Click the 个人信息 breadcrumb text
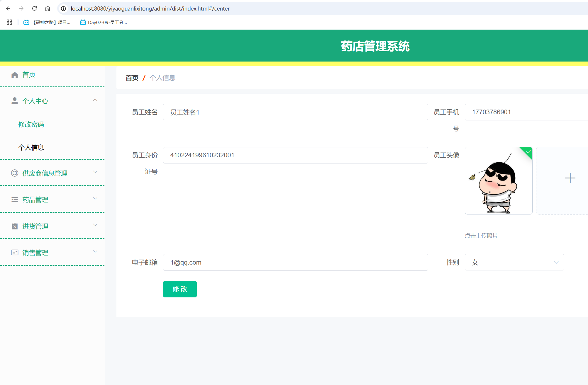Viewport: 588px width, 385px height. (162, 78)
